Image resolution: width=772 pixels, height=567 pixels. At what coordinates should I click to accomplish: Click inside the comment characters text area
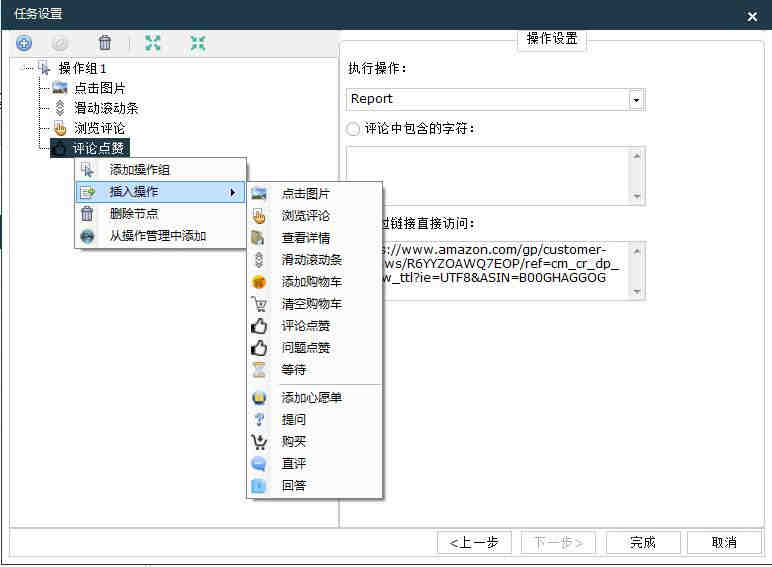pyautogui.click(x=488, y=176)
